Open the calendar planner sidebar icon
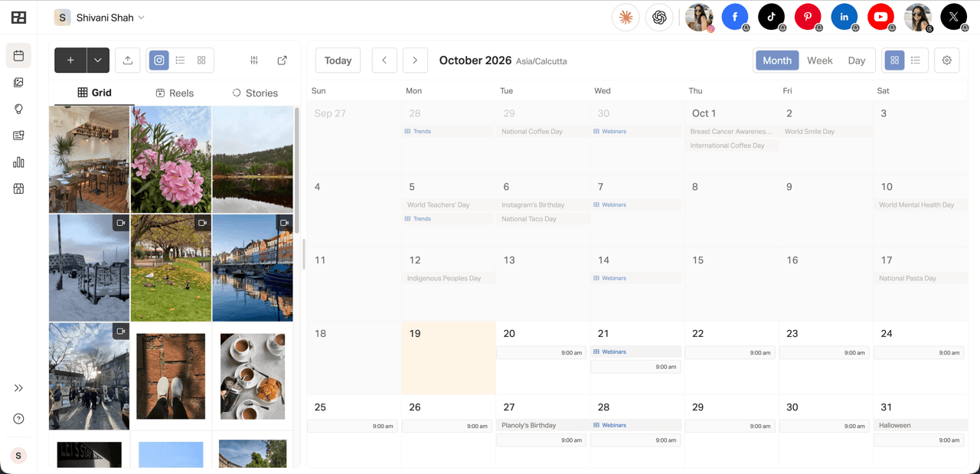The image size is (980, 474). coord(18,56)
